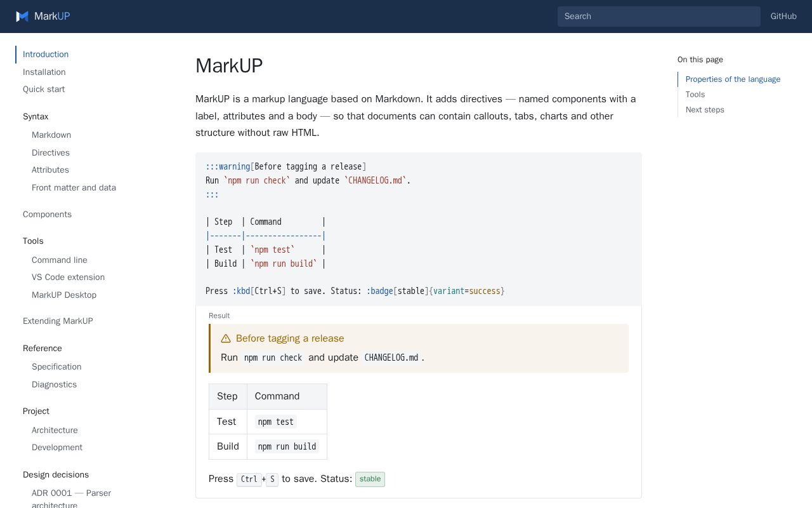Click the S key cap in result

[272, 479]
